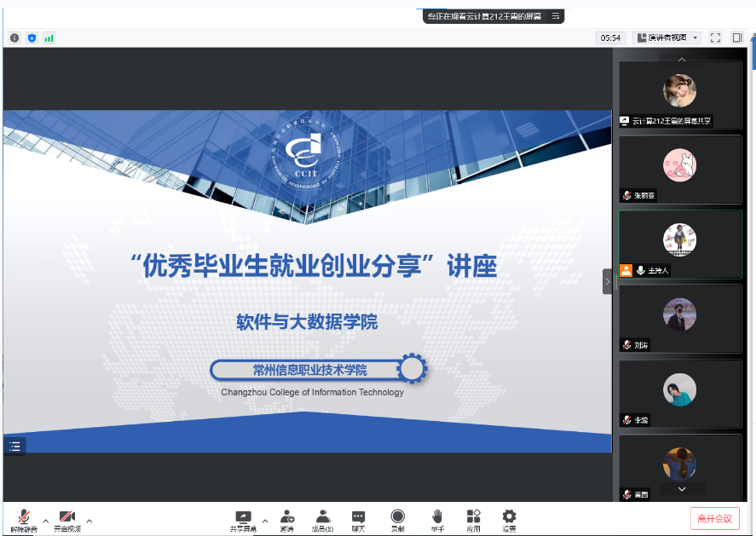Expand the audio options arrow
This screenshot has height=536, width=756.
coord(46,521)
